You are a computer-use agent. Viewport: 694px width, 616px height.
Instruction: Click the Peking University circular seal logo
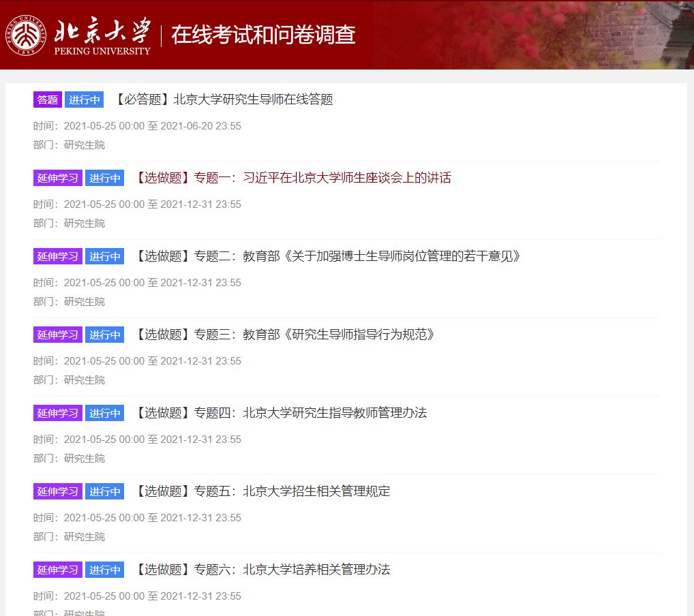tap(26, 35)
